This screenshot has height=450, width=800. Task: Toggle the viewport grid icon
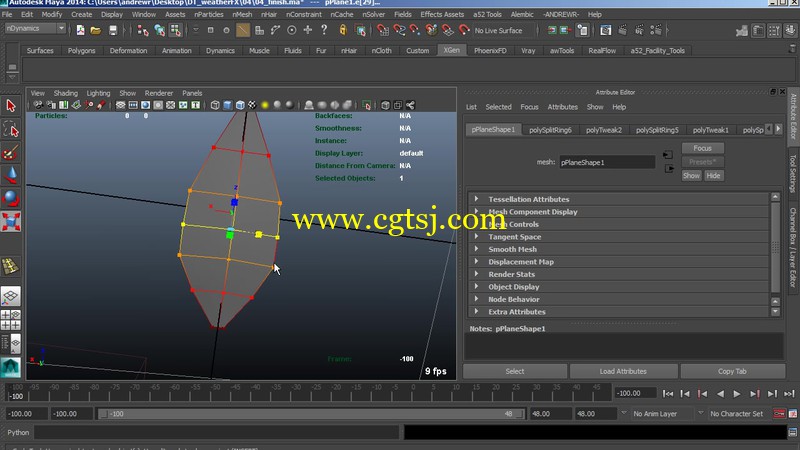(x=120, y=105)
